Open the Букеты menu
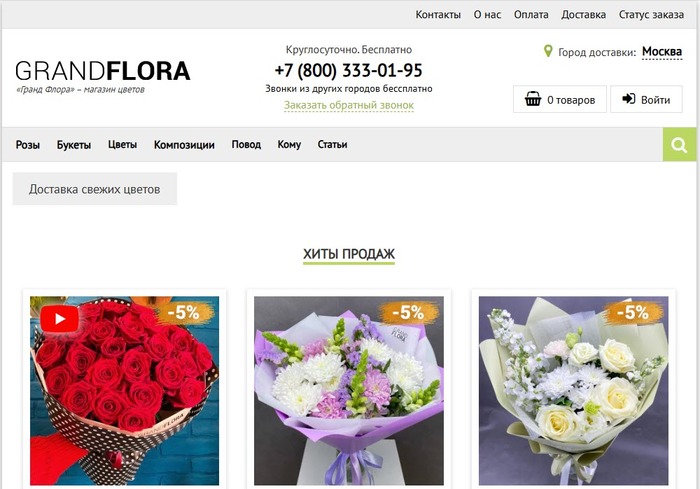 (74, 145)
